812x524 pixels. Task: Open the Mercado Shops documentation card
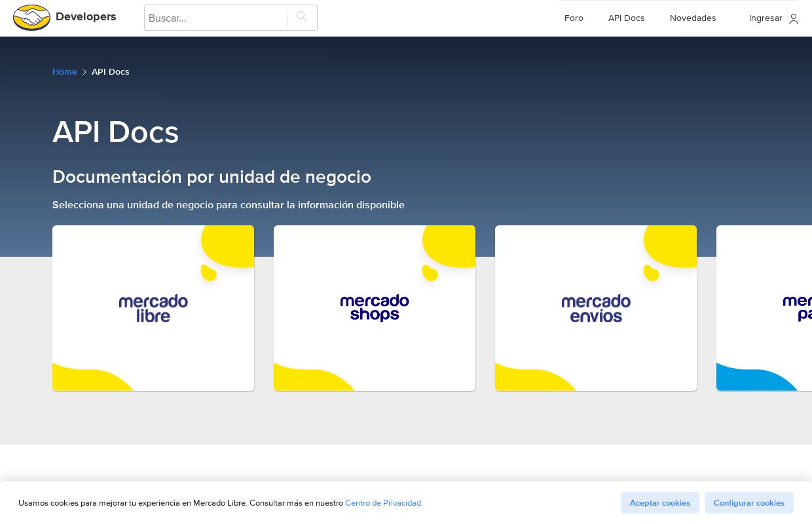(375, 308)
